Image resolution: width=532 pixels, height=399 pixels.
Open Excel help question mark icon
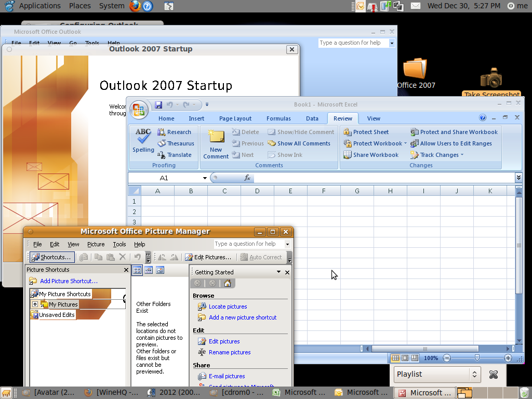(x=483, y=117)
